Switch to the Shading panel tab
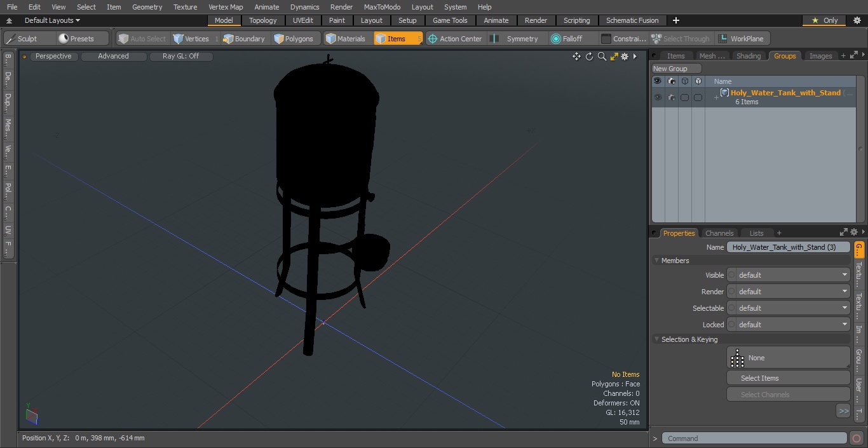This screenshot has height=448, width=868. pyautogui.click(x=749, y=56)
